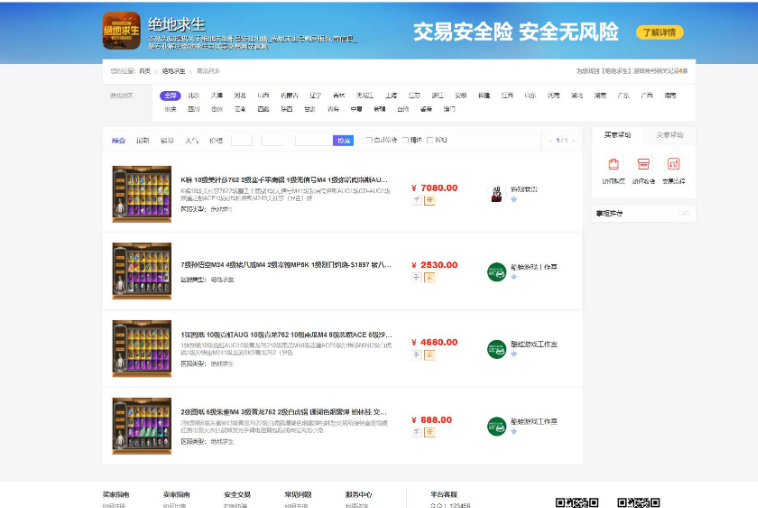Go to next page arrow beside 1/1
758x508 pixels.
pos(573,140)
